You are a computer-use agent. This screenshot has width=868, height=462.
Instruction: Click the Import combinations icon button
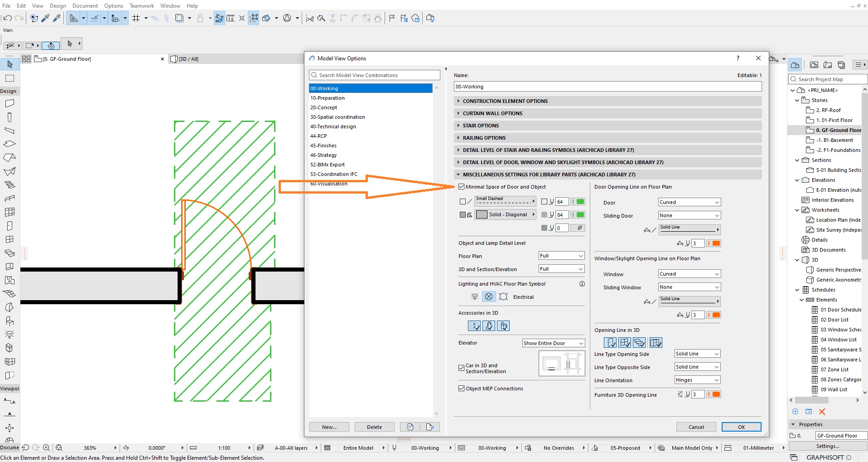pyautogui.click(x=410, y=427)
